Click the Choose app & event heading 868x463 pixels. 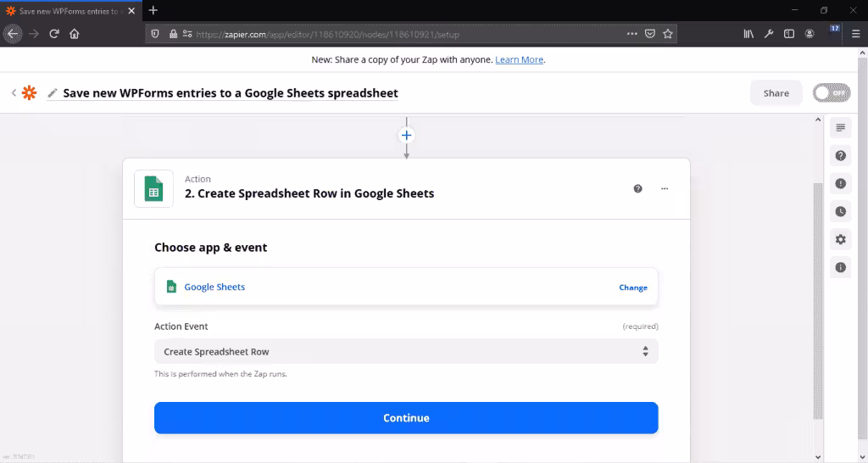(210, 248)
